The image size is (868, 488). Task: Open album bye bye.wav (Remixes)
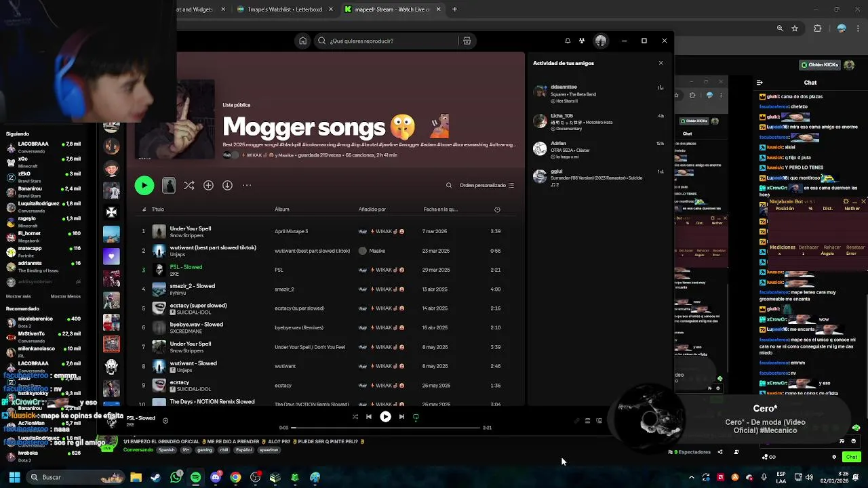pyautogui.click(x=299, y=327)
